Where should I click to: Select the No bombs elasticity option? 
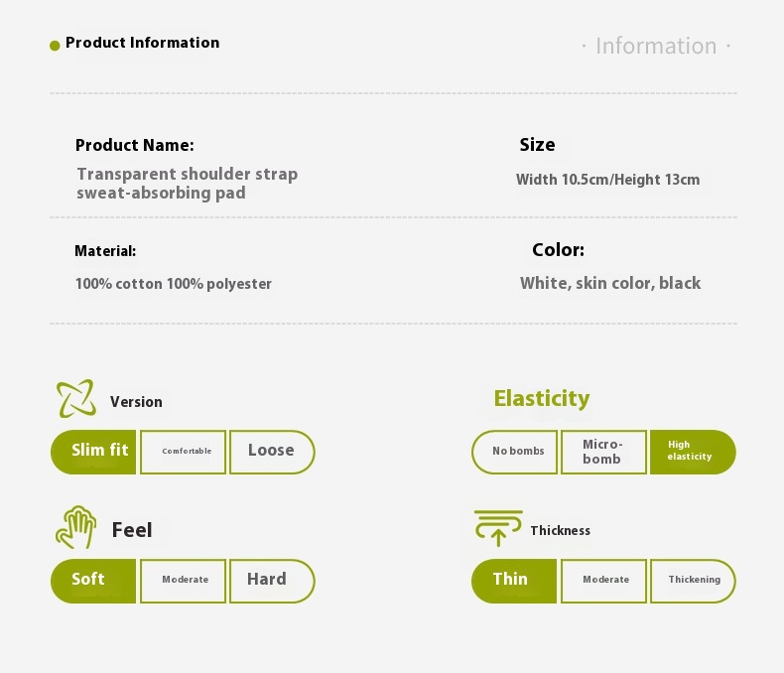coord(514,452)
